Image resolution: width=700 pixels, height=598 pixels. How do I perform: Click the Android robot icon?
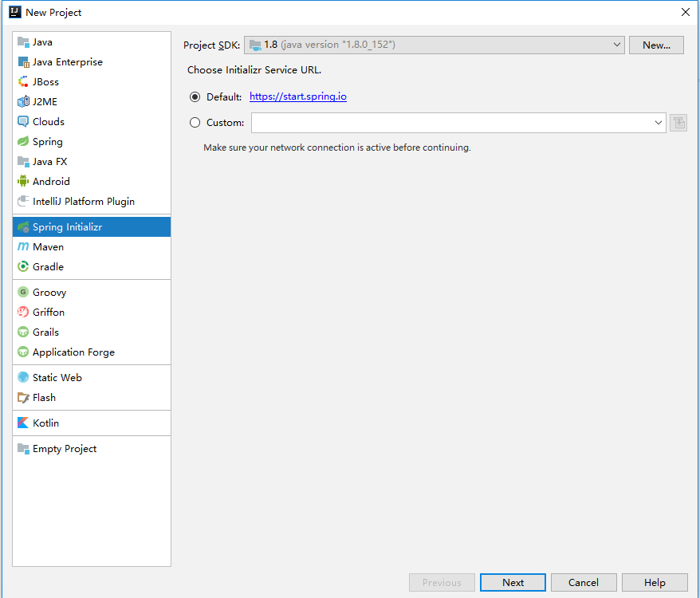pyautogui.click(x=23, y=182)
